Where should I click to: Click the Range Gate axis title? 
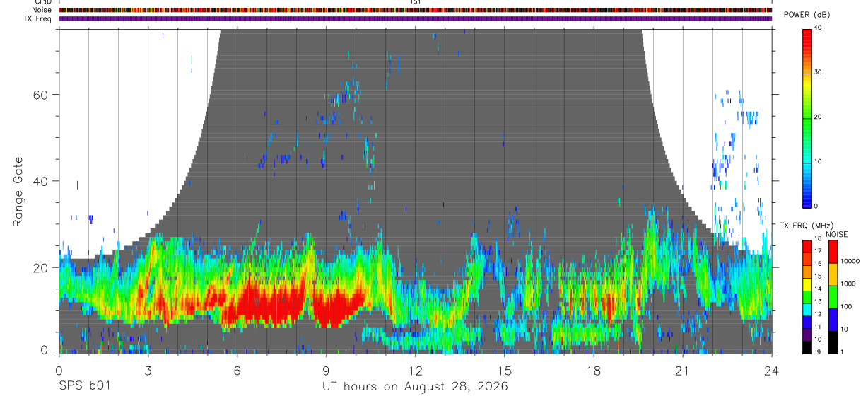(x=18, y=192)
